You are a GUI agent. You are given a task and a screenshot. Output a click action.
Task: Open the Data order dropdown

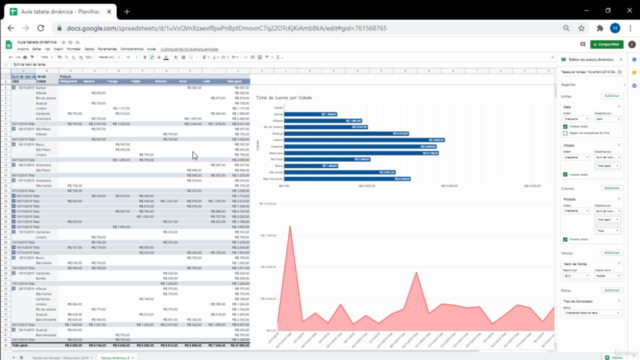coord(576,119)
